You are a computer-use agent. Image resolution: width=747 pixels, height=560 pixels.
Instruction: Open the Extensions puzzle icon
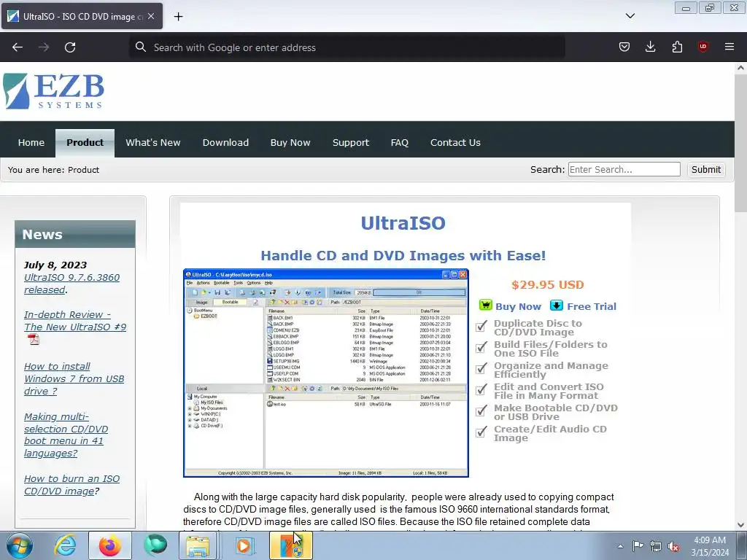point(677,47)
